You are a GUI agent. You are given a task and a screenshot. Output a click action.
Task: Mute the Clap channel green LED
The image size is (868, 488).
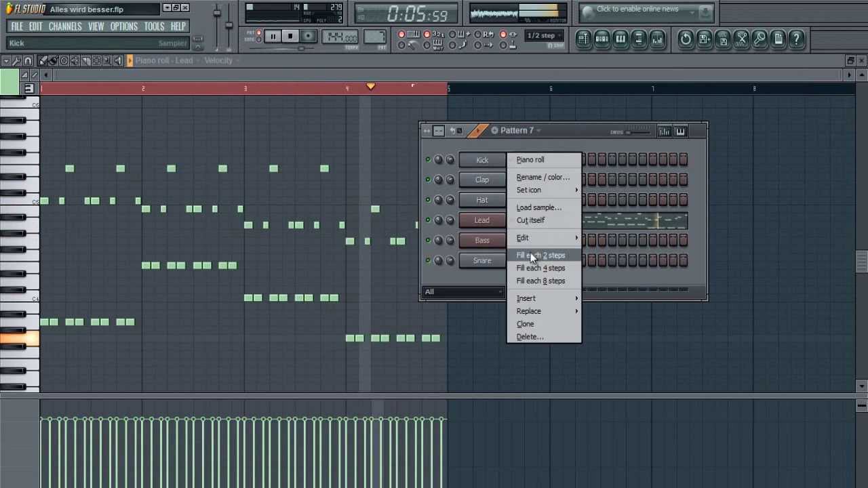point(427,180)
